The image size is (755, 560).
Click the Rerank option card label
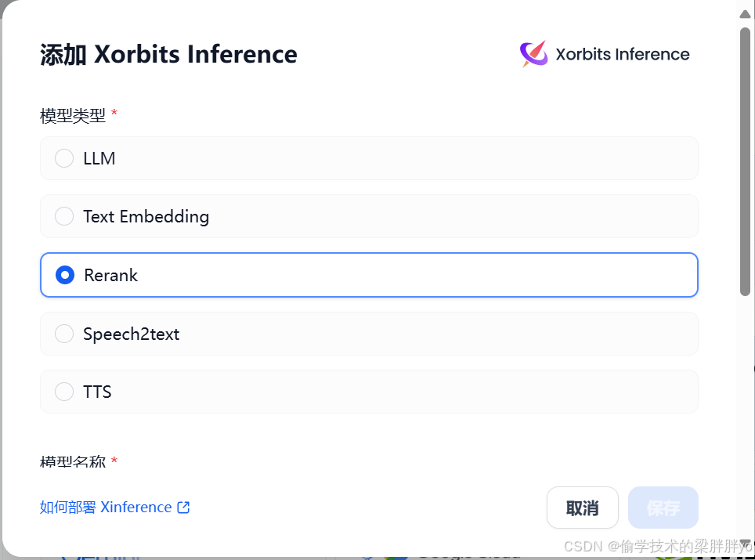point(110,276)
